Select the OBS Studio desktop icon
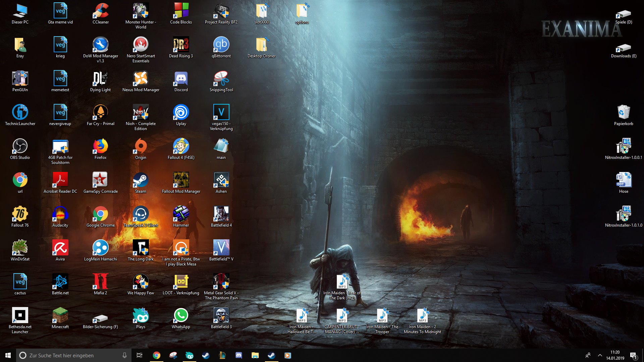644x362 pixels. point(20,149)
